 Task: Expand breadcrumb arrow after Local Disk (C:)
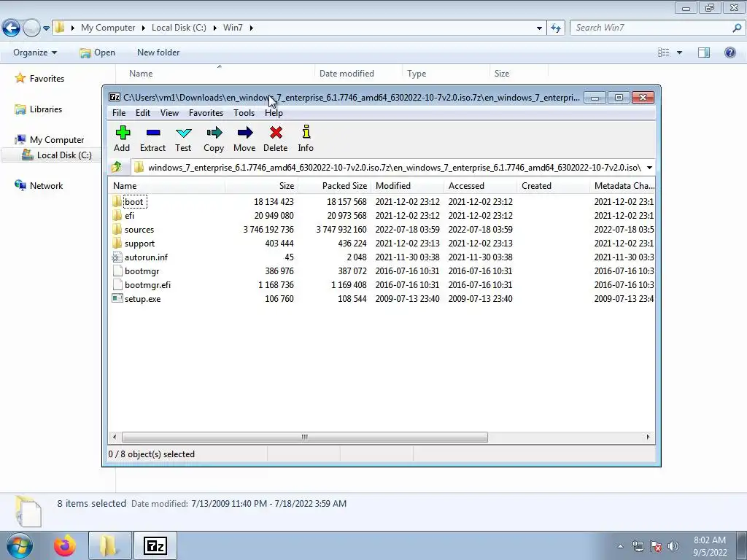click(214, 28)
